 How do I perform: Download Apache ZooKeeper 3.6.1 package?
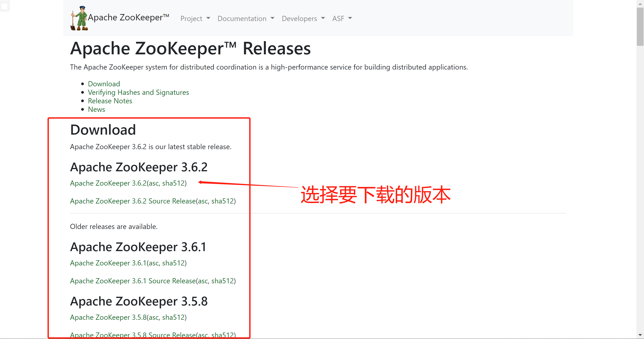click(108, 263)
